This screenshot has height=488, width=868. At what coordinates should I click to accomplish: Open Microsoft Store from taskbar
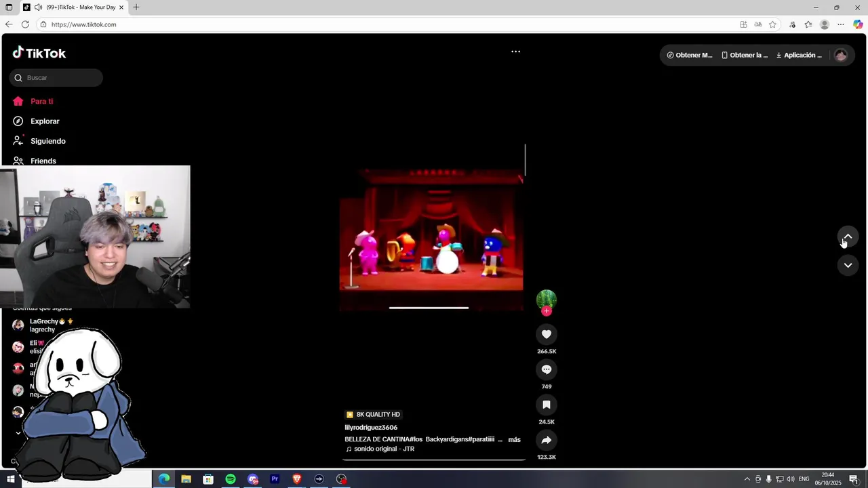[208, 479]
